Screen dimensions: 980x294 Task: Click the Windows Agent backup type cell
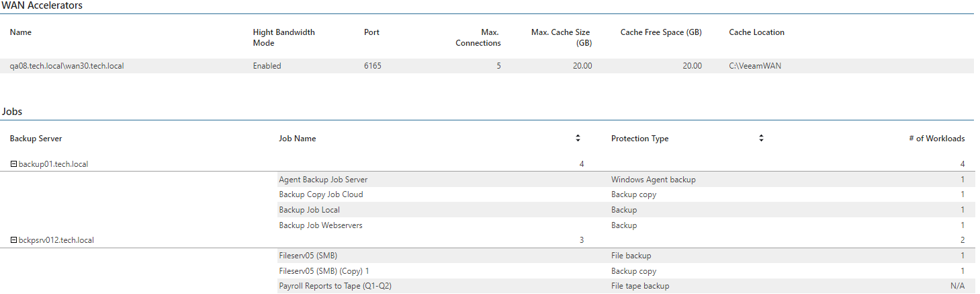[654, 180]
